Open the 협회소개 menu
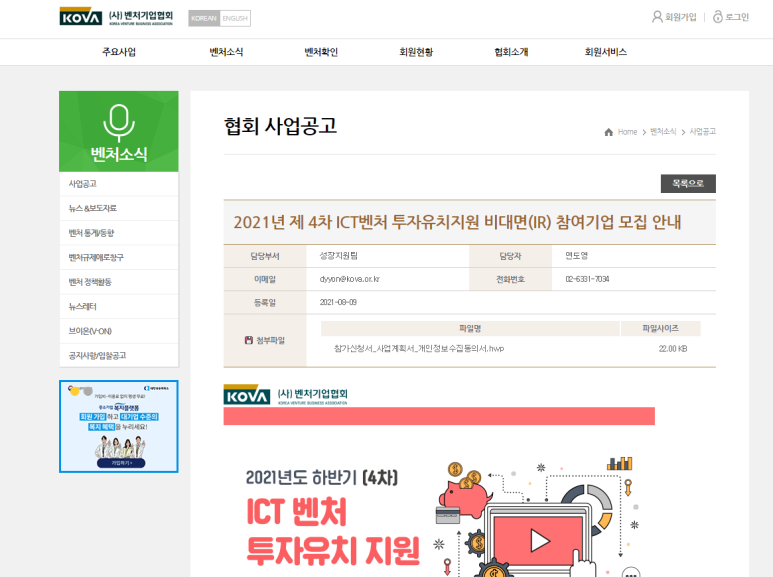The width and height of the screenshot is (773, 577). pyautogui.click(x=511, y=52)
